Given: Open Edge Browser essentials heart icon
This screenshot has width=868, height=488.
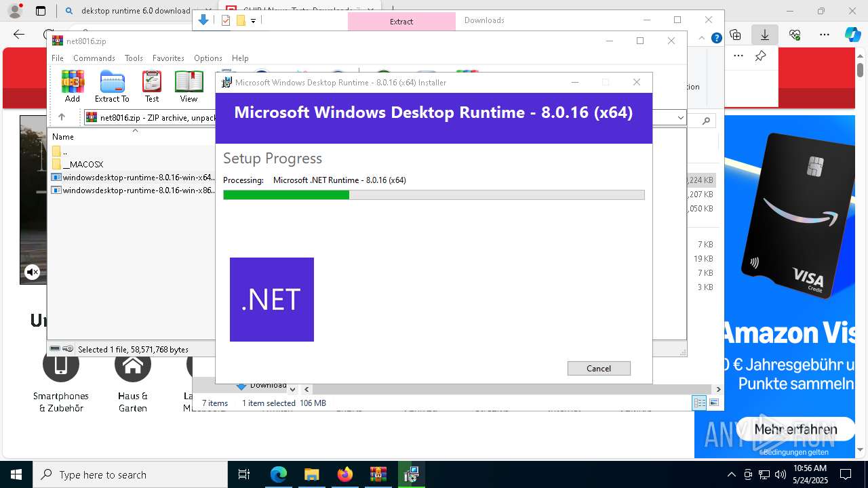Looking at the screenshot, I should click(x=795, y=35).
